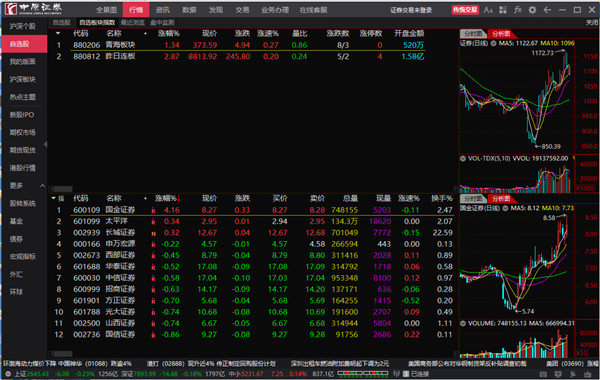Viewport: 600px width, 380px height.
Task: Switch upper chart to 分时图 view
Action: 473,34
